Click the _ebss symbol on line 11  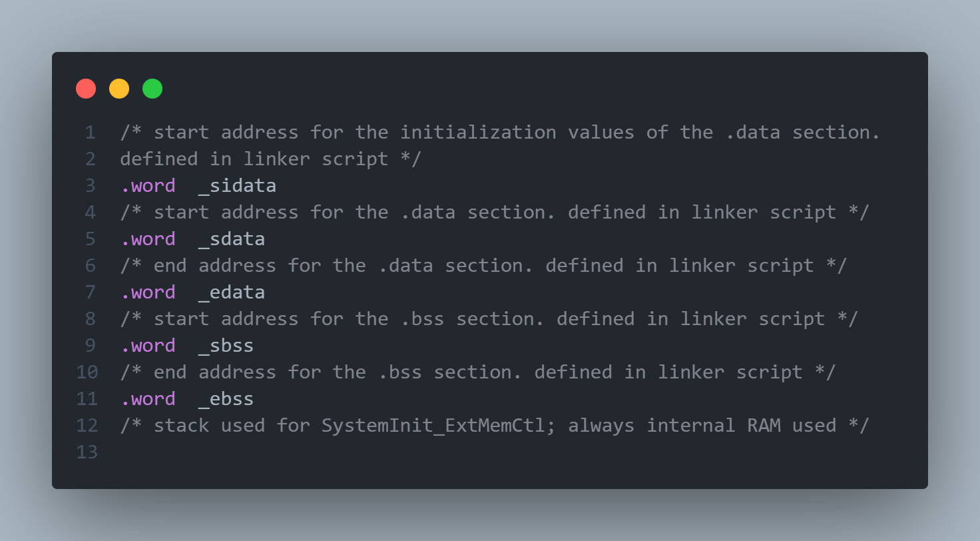[226, 398]
